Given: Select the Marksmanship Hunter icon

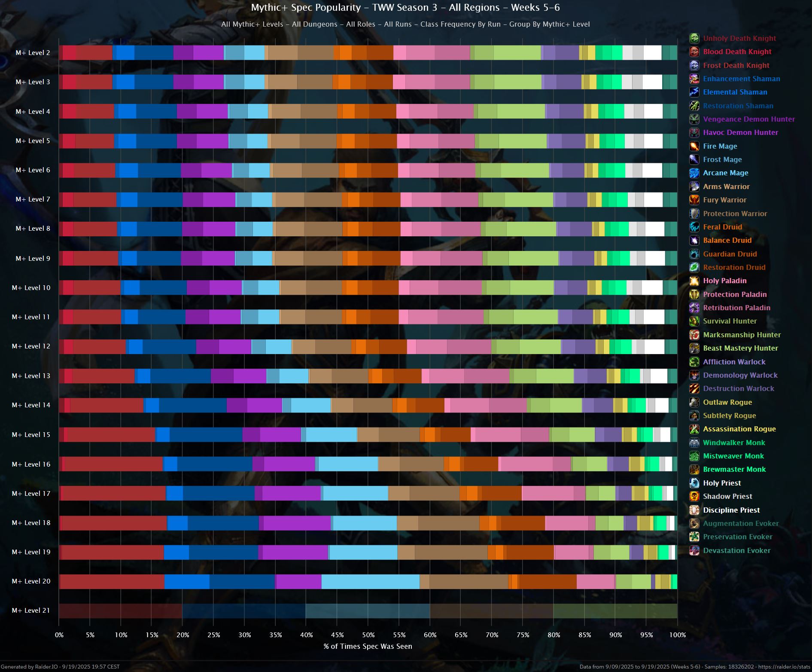Looking at the screenshot, I should [694, 335].
